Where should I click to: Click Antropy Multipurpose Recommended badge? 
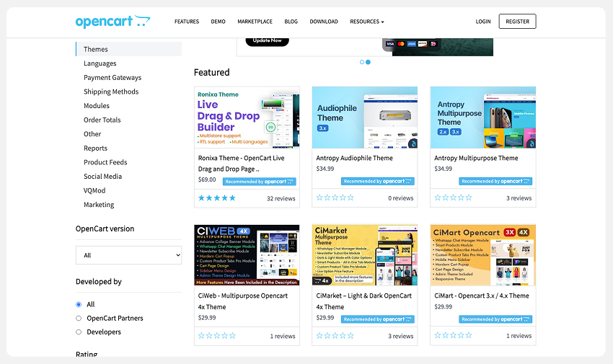coord(495,181)
